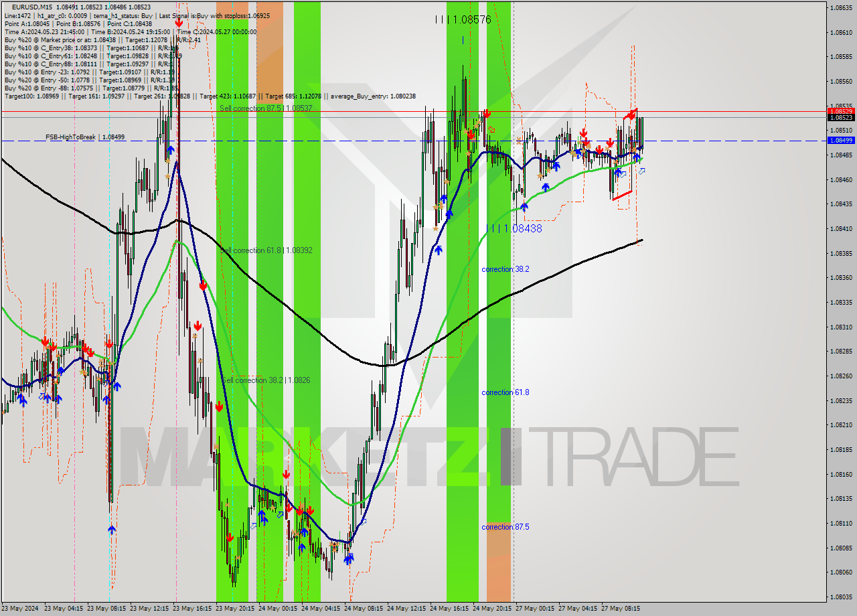Click the '27 May 00:15' time axis label

(x=535, y=609)
